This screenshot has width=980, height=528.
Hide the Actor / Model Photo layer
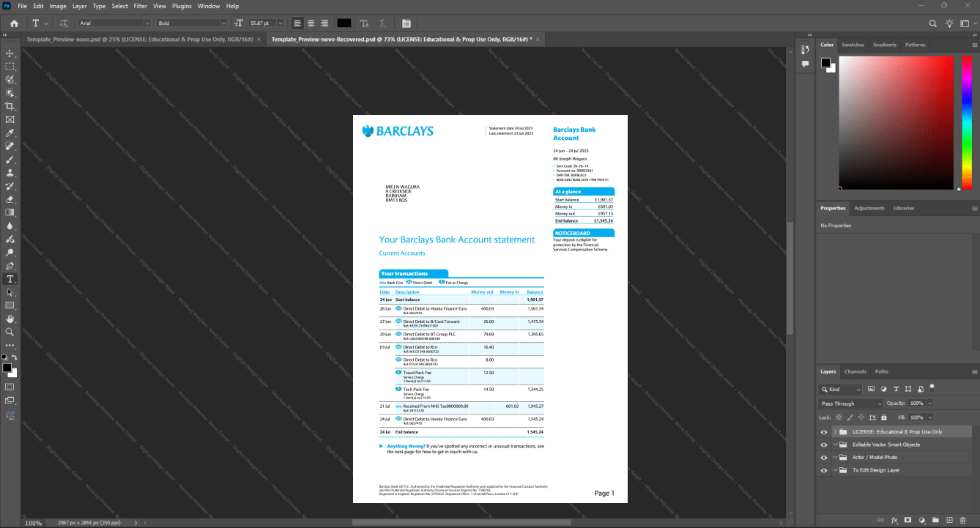click(x=824, y=458)
